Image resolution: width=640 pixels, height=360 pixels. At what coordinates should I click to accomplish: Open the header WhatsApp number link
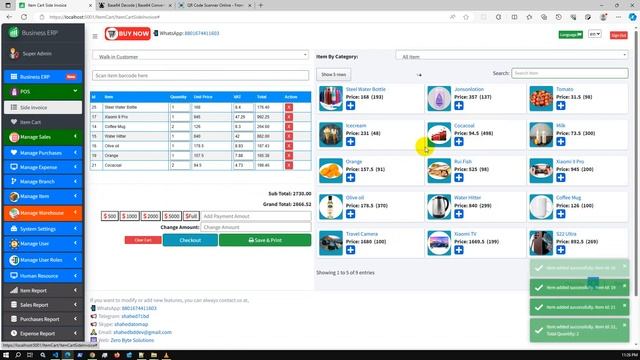(x=202, y=33)
